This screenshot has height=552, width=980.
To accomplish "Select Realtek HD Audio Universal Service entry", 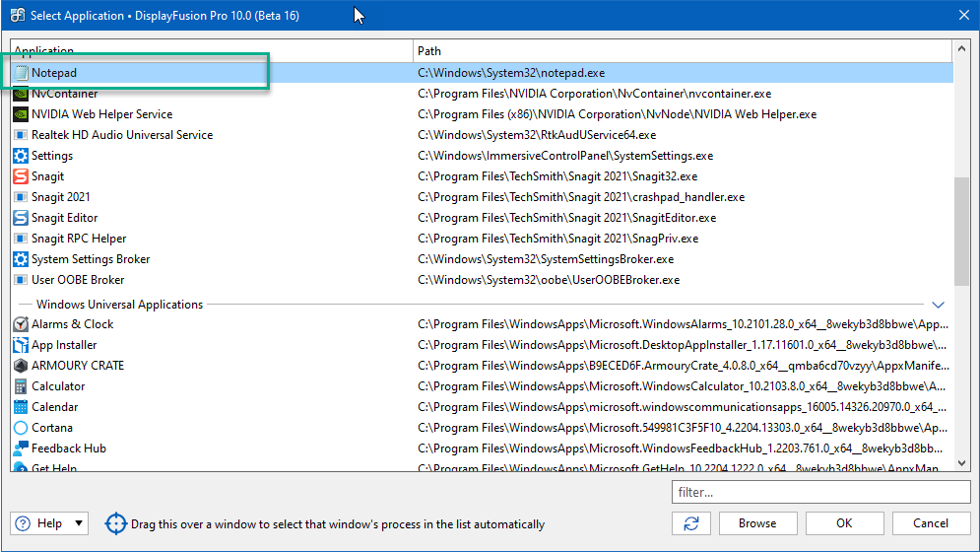I will (122, 135).
